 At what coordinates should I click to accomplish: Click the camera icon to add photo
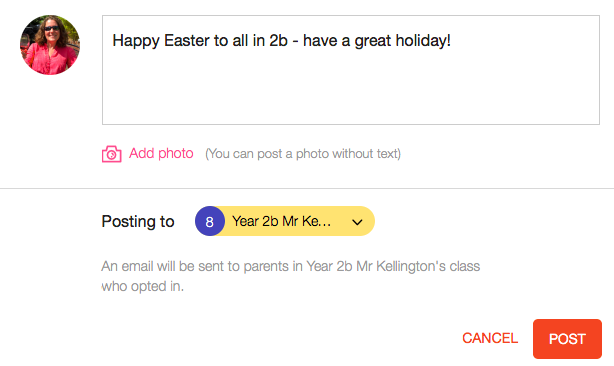[112, 154]
